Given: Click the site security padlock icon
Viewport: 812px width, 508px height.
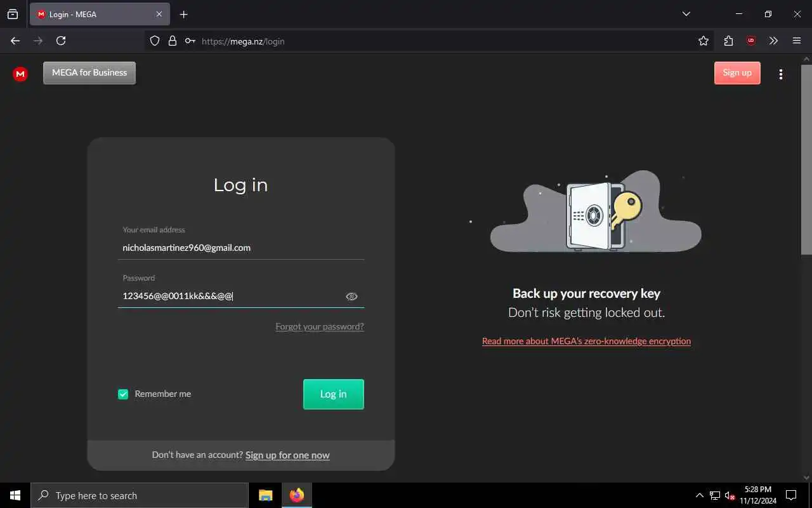Looking at the screenshot, I should 172,41.
